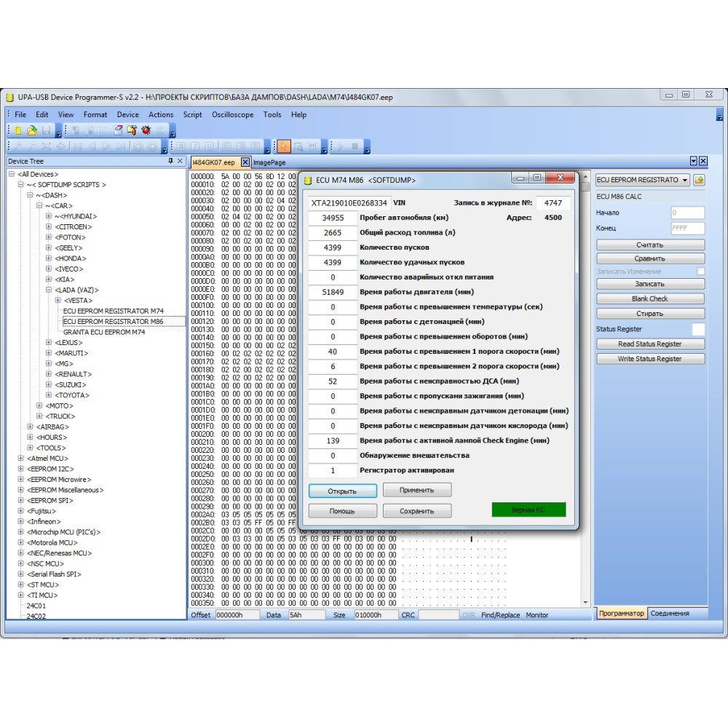Image resolution: width=728 pixels, height=728 pixels.
Task: Click the Blank Check button
Action: 650,298
